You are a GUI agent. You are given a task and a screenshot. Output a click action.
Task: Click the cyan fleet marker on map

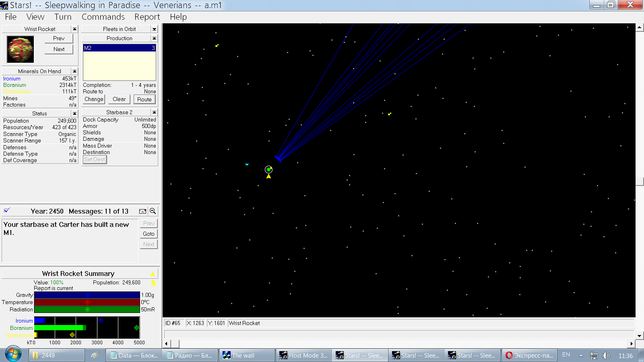point(247,165)
